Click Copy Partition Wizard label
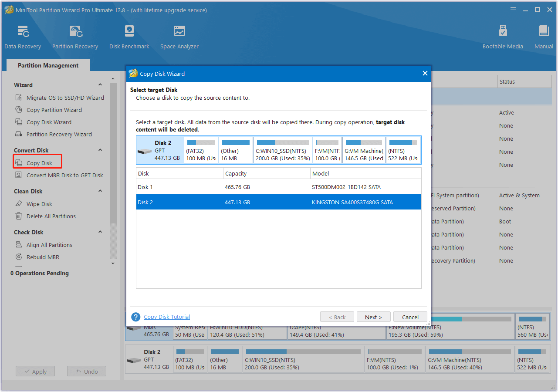558x392 pixels. (x=54, y=110)
